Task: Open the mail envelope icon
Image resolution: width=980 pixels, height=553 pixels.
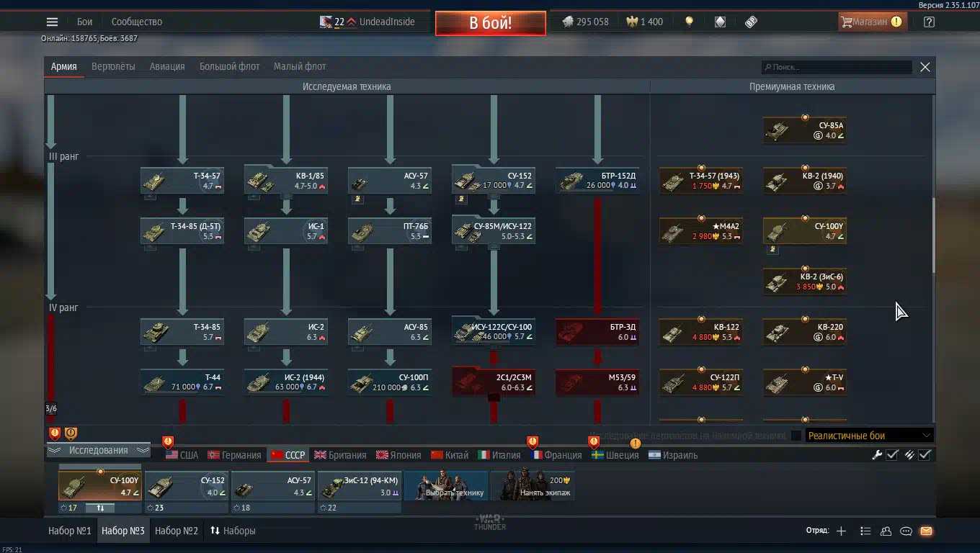Action: (926, 531)
